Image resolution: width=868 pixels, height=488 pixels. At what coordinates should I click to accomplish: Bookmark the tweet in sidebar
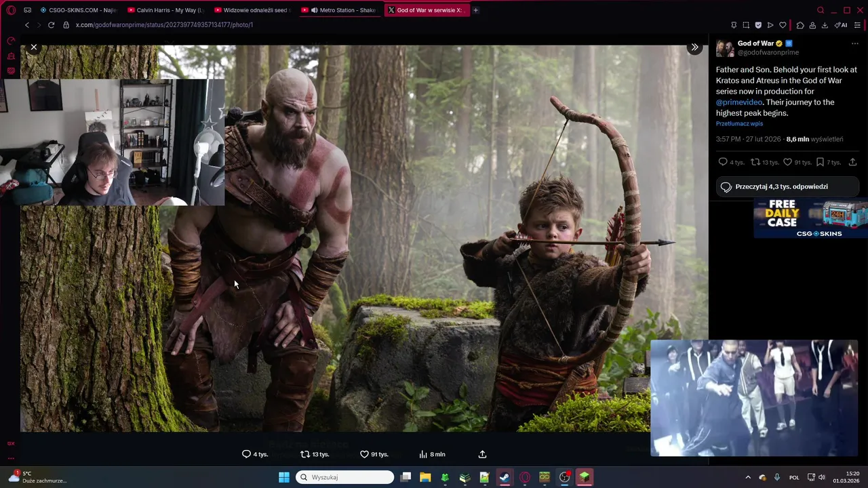[x=820, y=162]
